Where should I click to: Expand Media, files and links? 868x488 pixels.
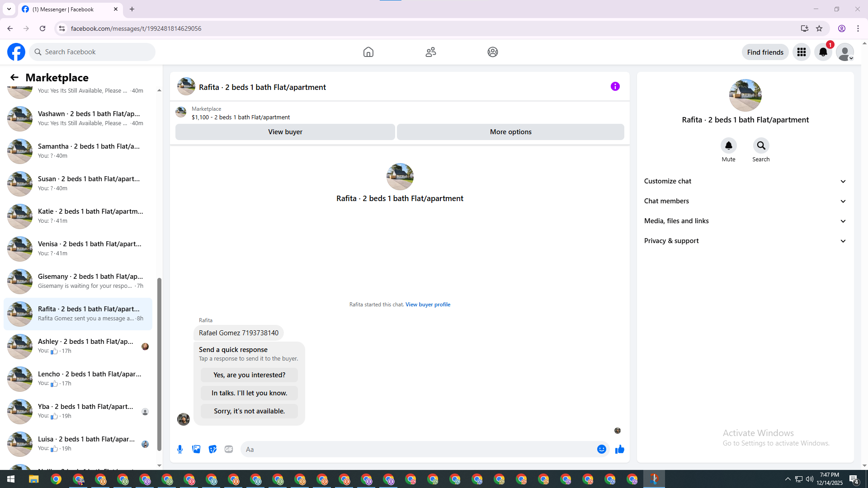(x=745, y=221)
